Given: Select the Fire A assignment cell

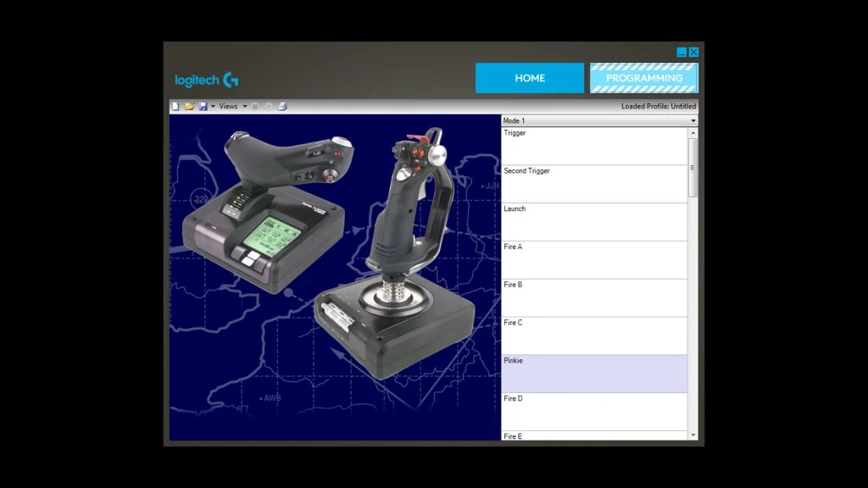Looking at the screenshot, I should (x=593, y=260).
